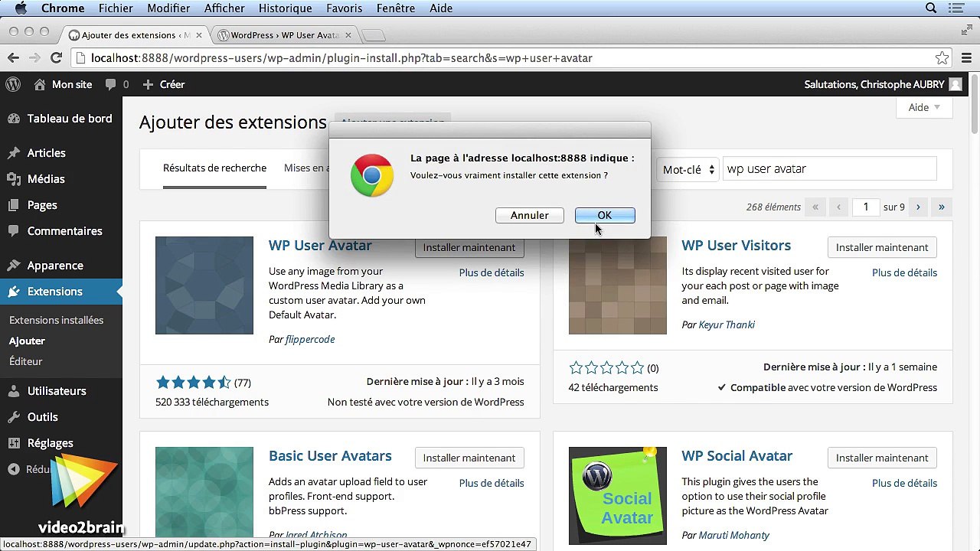Screen dimensions: 980x551
Task: Reload the page
Action: click(x=56, y=58)
